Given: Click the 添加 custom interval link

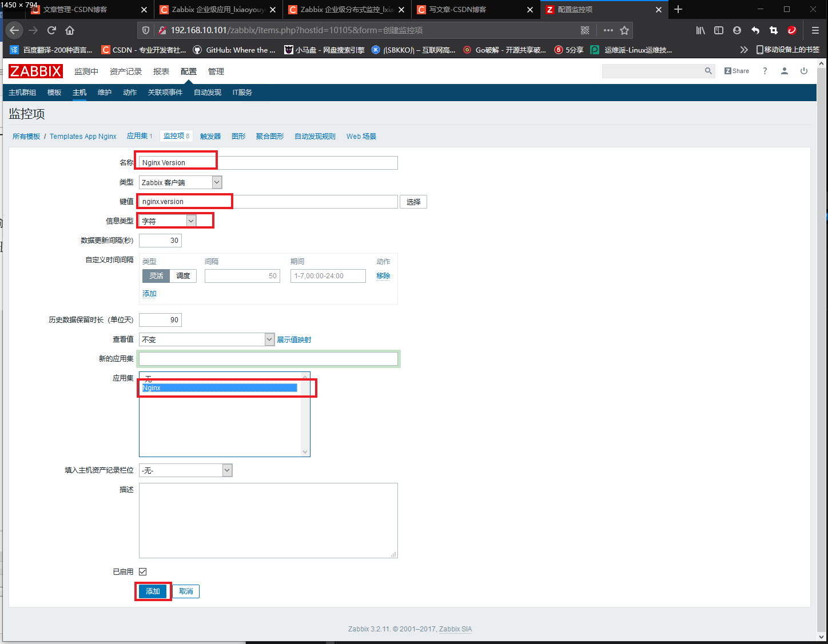Looking at the screenshot, I should [x=149, y=294].
